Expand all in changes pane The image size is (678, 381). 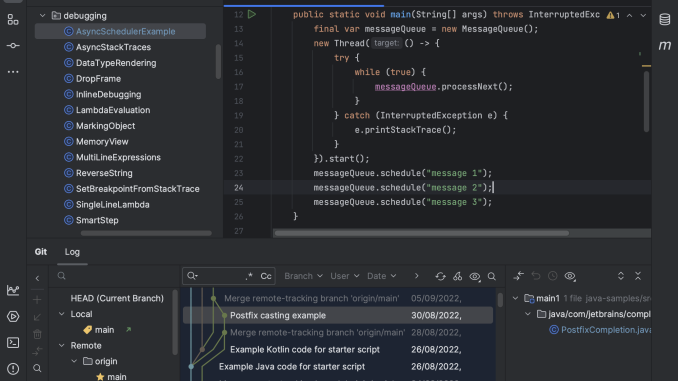point(621,276)
